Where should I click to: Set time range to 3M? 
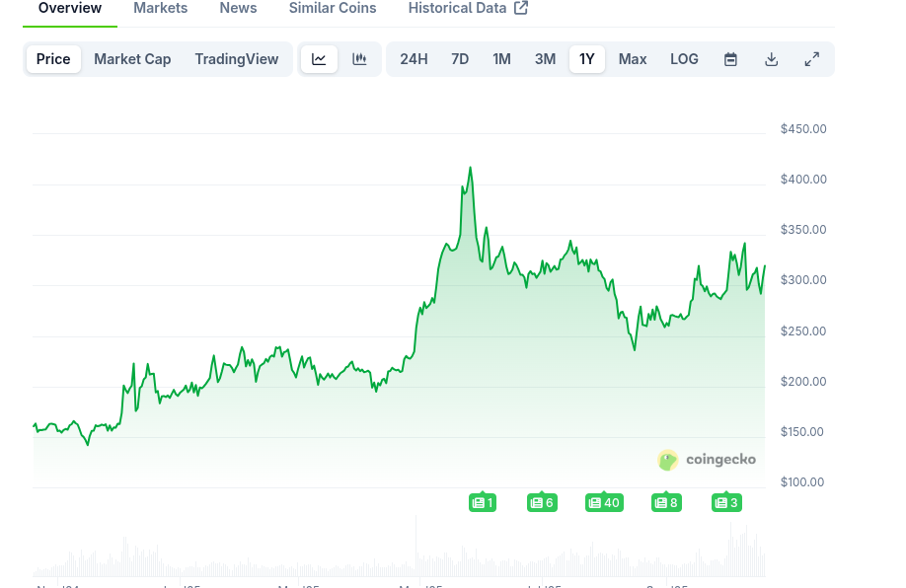point(545,59)
